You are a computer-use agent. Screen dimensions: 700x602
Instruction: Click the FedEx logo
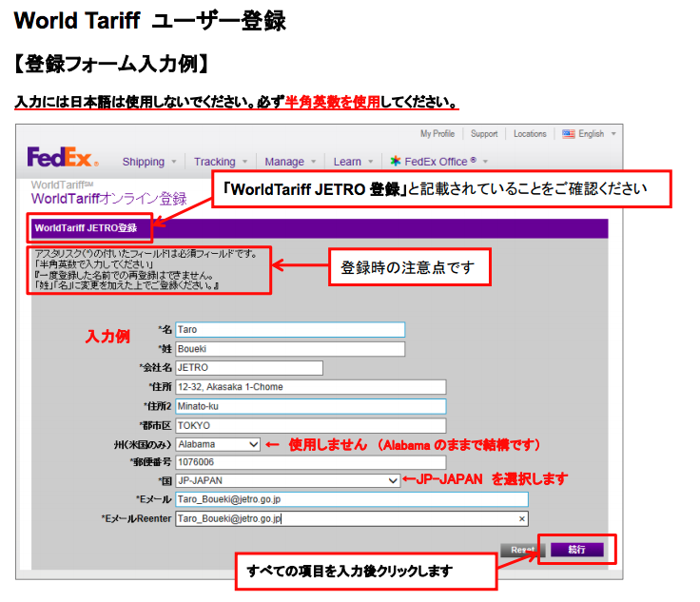click(x=62, y=157)
